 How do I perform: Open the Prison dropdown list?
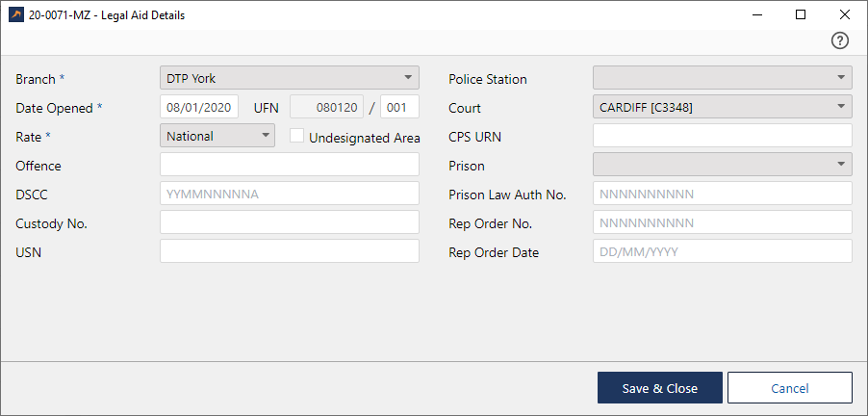click(x=722, y=165)
